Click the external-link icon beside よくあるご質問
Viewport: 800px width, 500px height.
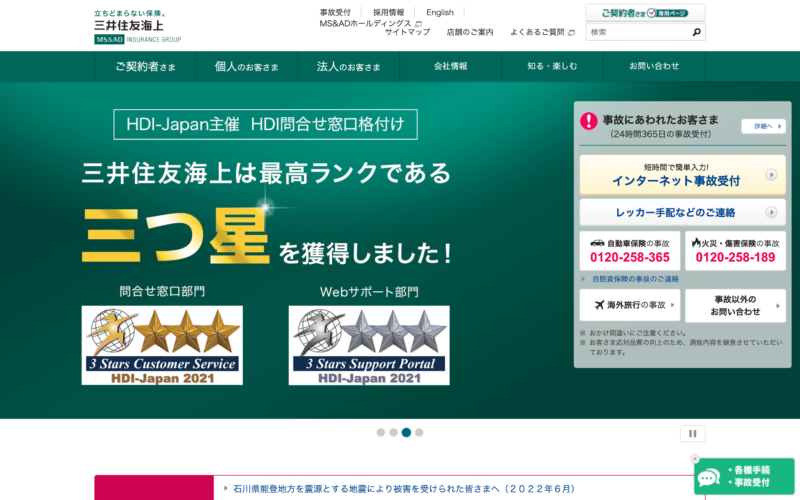[x=571, y=33]
